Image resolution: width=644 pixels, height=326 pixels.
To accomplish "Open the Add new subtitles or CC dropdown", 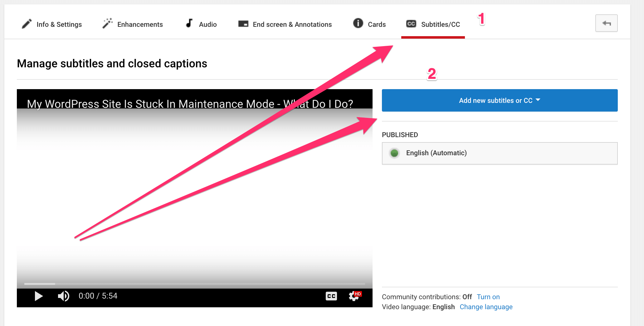I will coord(499,100).
